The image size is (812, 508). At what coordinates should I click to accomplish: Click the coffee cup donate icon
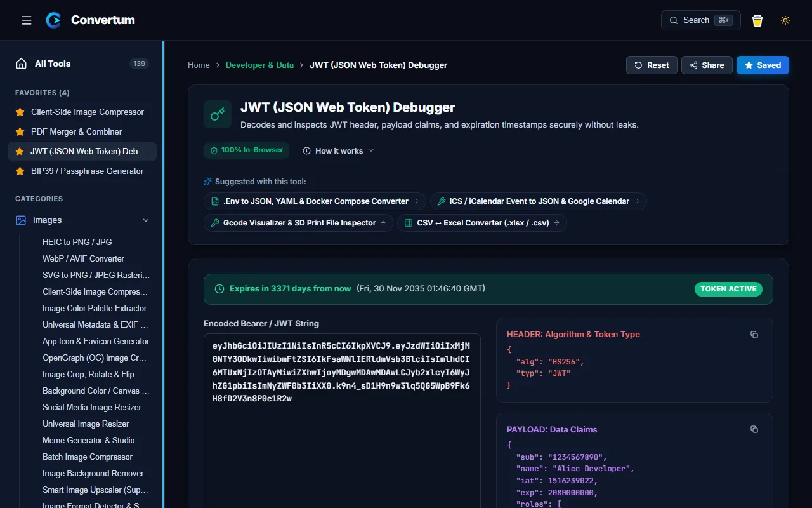tap(757, 20)
